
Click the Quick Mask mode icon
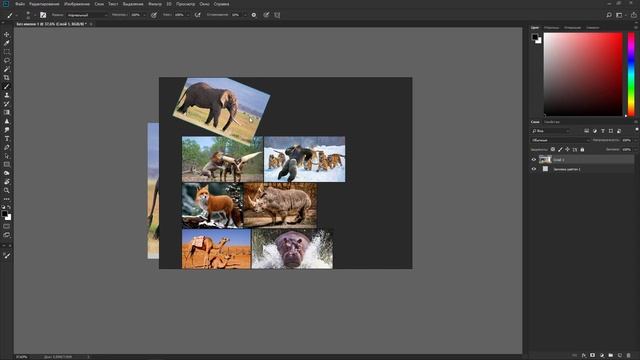[x=7, y=226]
